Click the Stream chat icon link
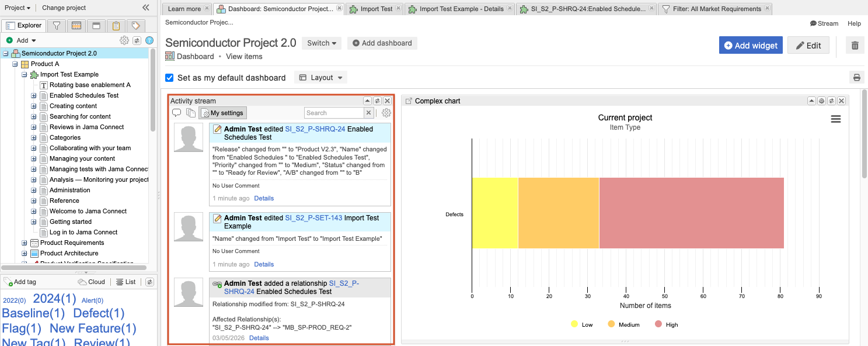This screenshot has width=868, height=346. click(x=824, y=23)
